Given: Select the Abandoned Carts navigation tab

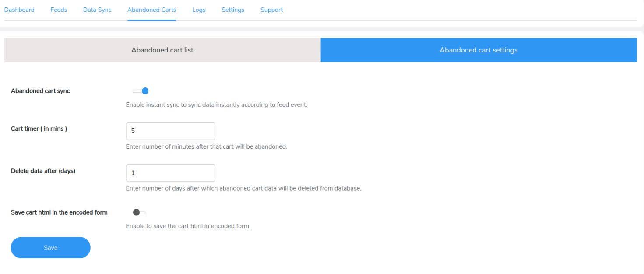Looking at the screenshot, I should pyautogui.click(x=151, y=10).
